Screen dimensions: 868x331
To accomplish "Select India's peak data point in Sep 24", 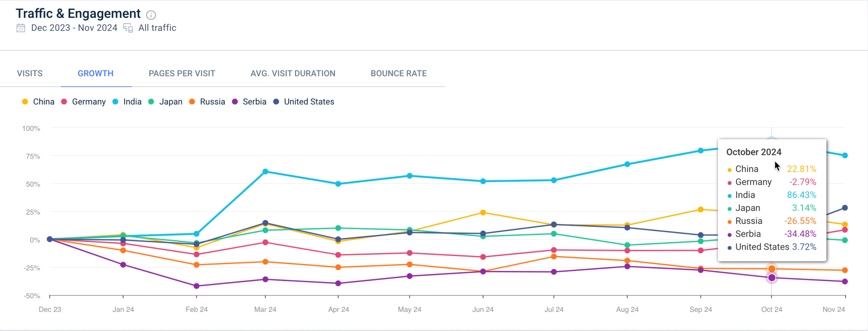I will (700, 149).
